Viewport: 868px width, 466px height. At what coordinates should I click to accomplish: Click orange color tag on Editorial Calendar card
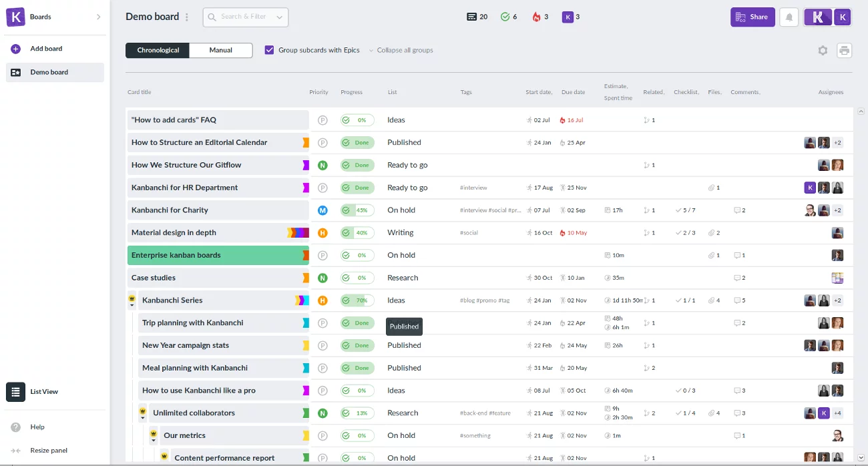point(306,143)
